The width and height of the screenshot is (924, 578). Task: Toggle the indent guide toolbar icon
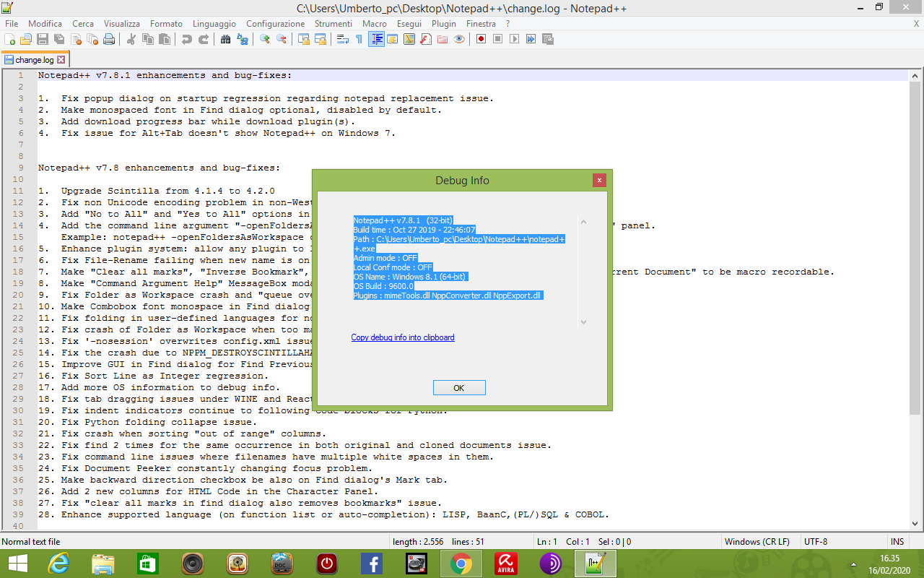tap(375, 39)
